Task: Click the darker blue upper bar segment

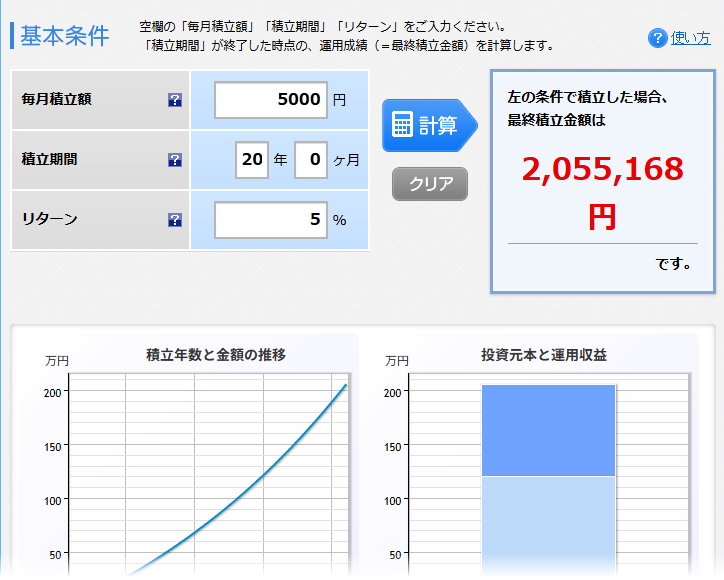Action: coord(548,430)
